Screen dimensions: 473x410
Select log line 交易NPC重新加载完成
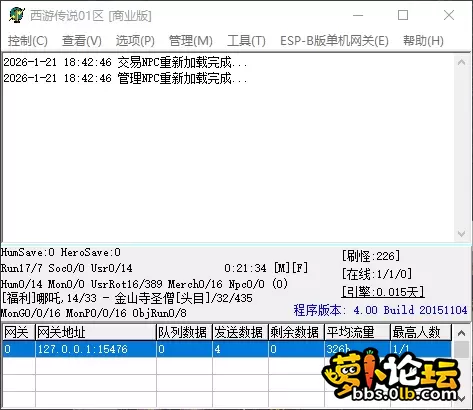126,62
